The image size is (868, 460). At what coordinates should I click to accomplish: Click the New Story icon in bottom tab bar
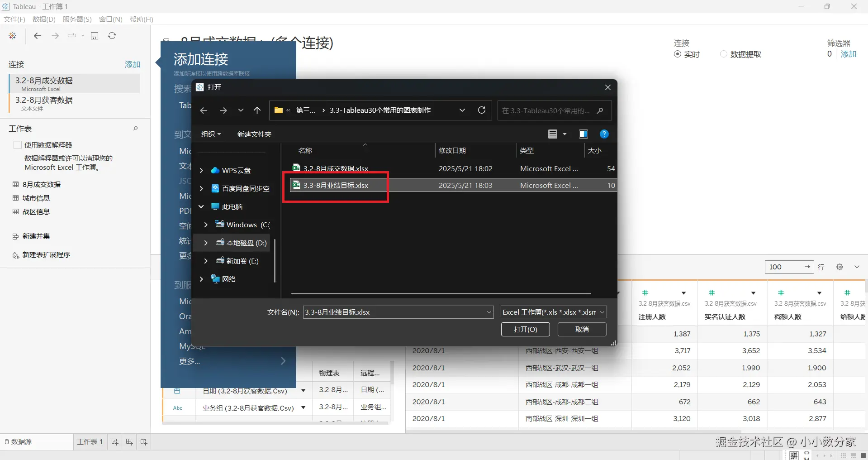(x=144, y=442)
